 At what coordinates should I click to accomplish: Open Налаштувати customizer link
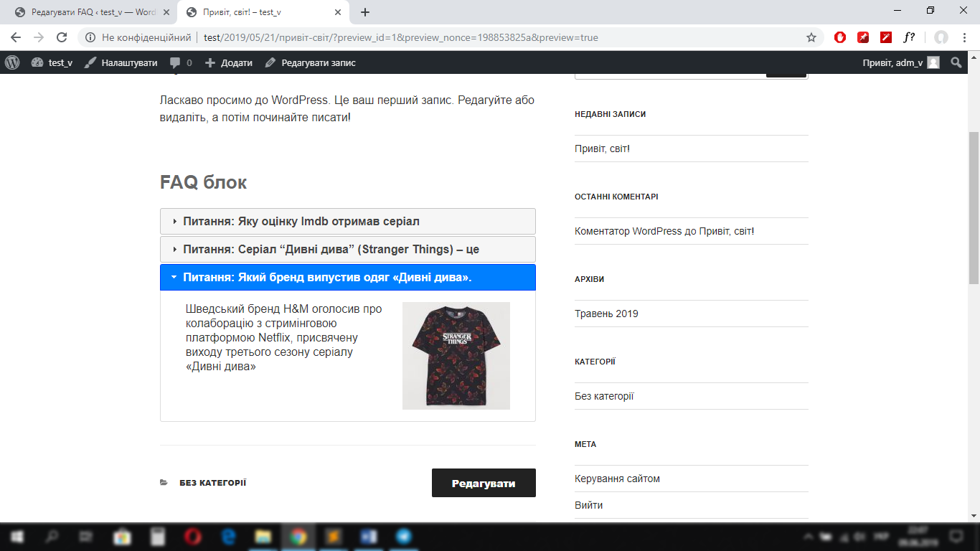click(x=121, y=62)
